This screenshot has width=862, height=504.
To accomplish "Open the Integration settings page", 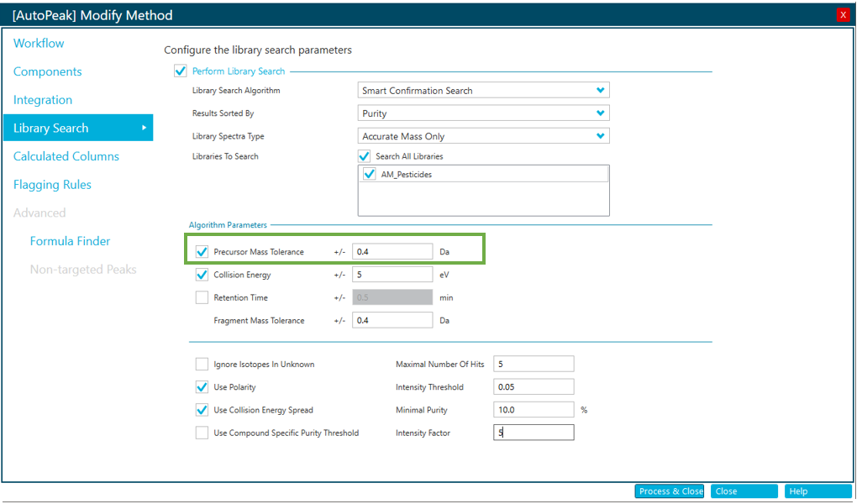I will click(43, 100).
